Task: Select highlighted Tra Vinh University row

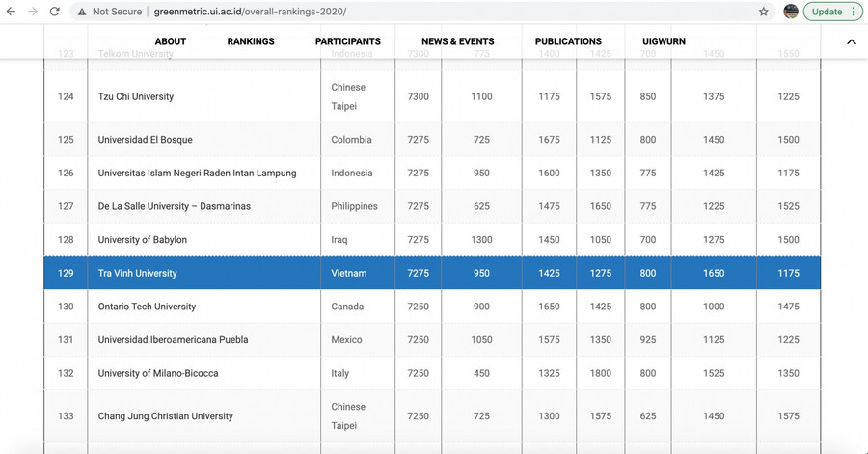Action: (x=432, y=273)
